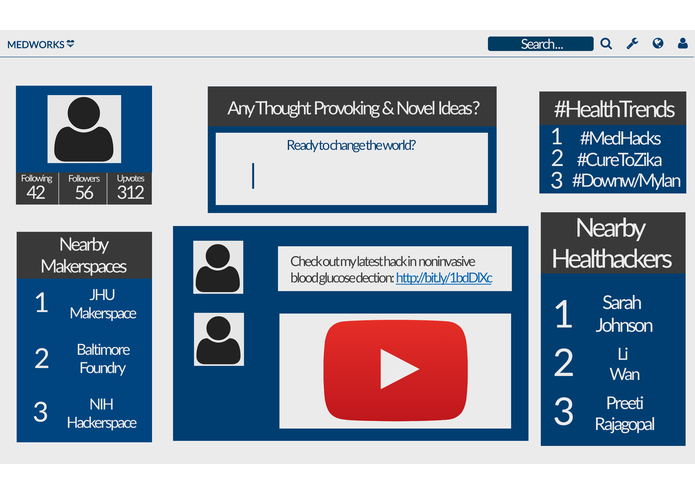
Task: Click 'Any Thought Provoking & Novel Ideas?' heading
Action: pos(353,108)
